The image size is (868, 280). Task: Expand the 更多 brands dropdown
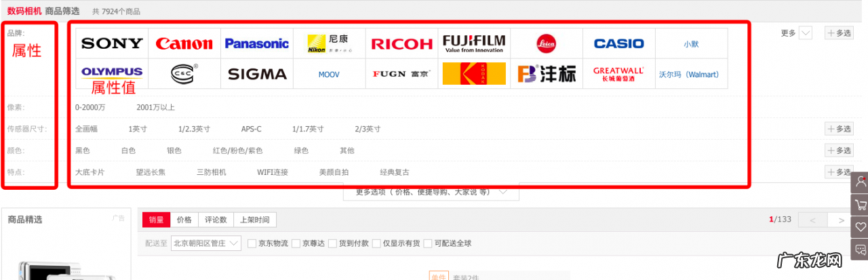[797, 33]
